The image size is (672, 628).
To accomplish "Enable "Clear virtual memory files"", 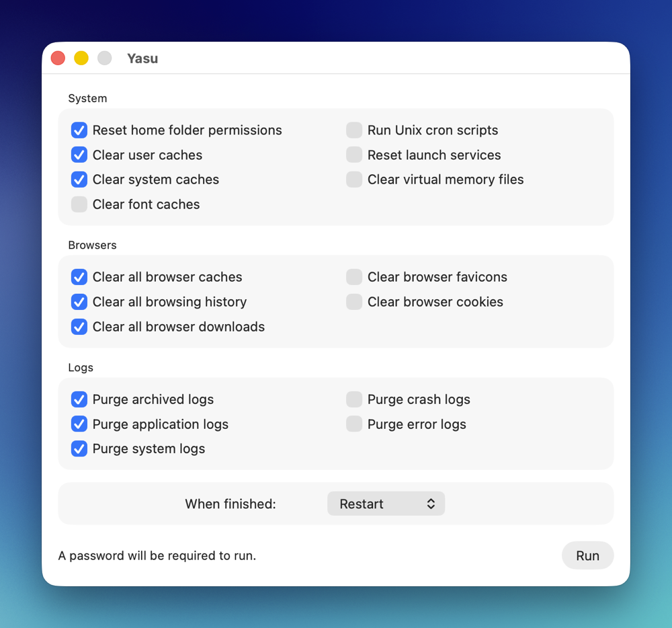I will (x=353, y=180).
